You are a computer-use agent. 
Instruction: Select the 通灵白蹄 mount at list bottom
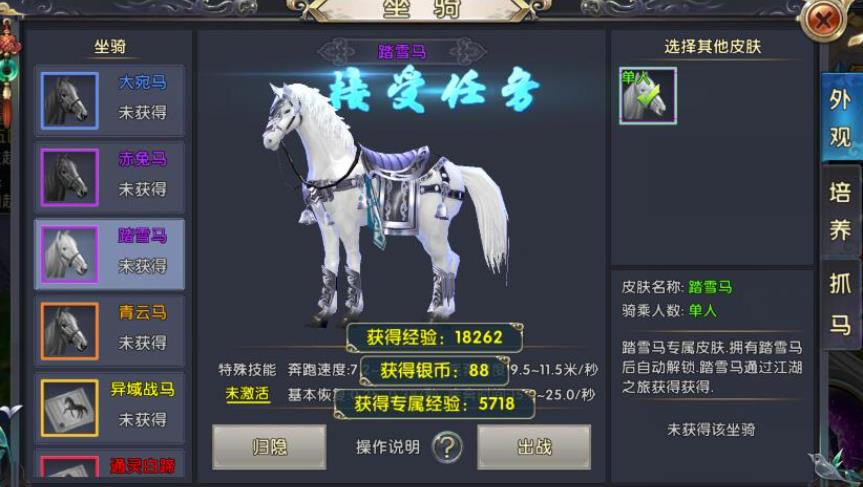pos(110,464)
